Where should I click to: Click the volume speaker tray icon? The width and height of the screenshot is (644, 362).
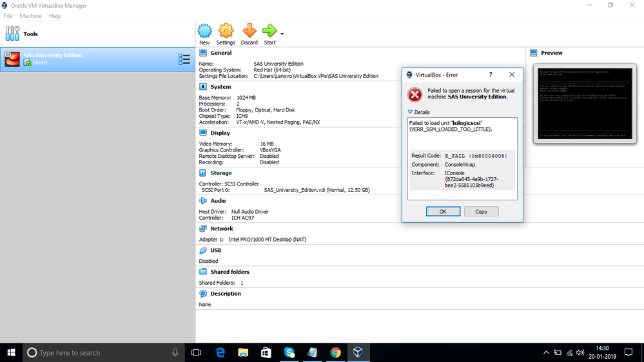[x=580, y=352]
